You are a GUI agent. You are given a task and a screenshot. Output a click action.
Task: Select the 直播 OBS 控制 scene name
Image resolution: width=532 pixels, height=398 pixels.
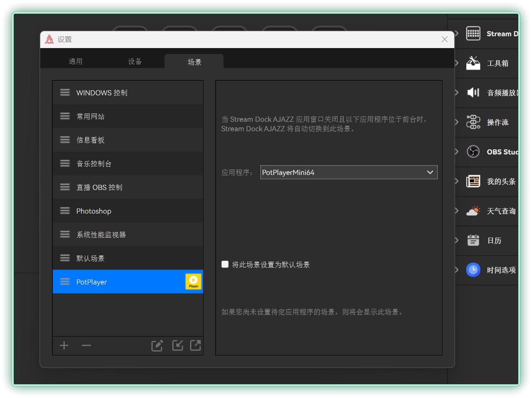coord(99,187)
